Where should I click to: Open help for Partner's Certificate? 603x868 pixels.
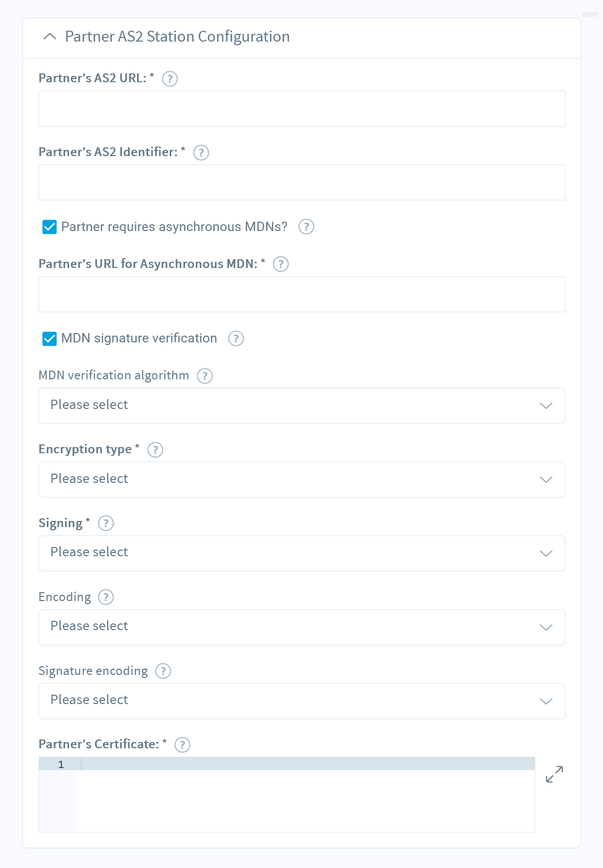182,745
